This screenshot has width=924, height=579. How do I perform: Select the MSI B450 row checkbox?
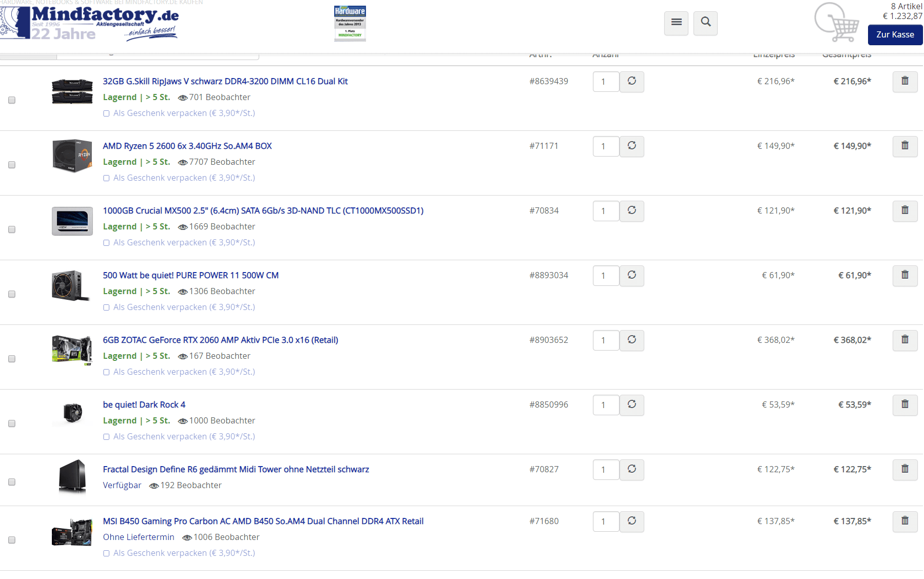click(x=12, y=540)
